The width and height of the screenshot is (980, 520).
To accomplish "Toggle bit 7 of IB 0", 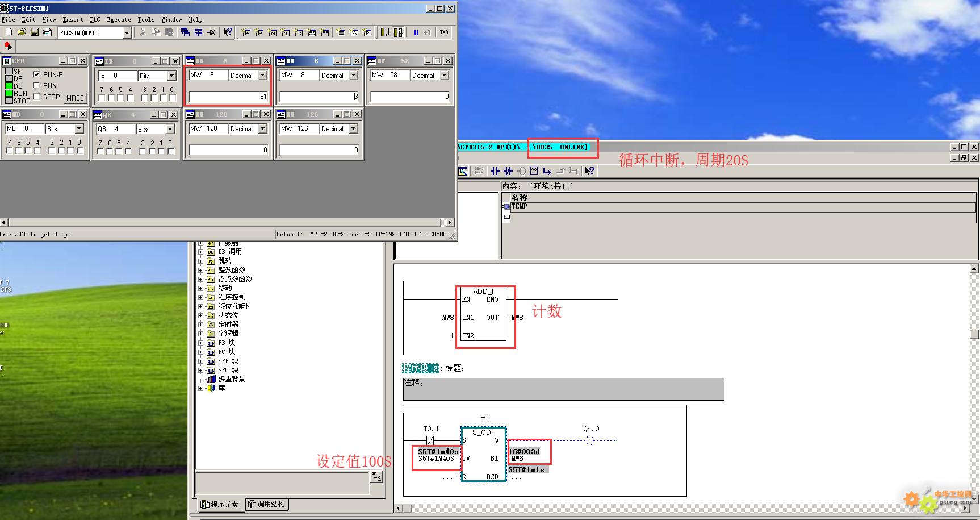I will [x=102, y=98].
